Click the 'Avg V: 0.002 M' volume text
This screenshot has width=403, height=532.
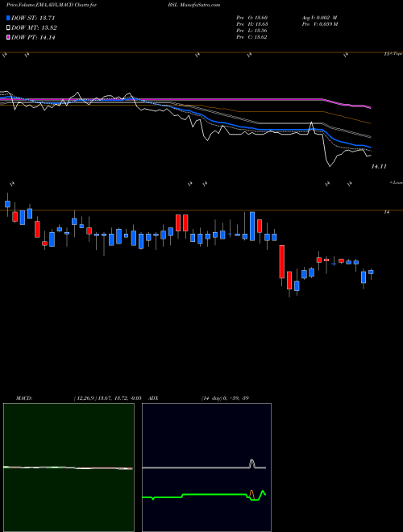point(319,18)
